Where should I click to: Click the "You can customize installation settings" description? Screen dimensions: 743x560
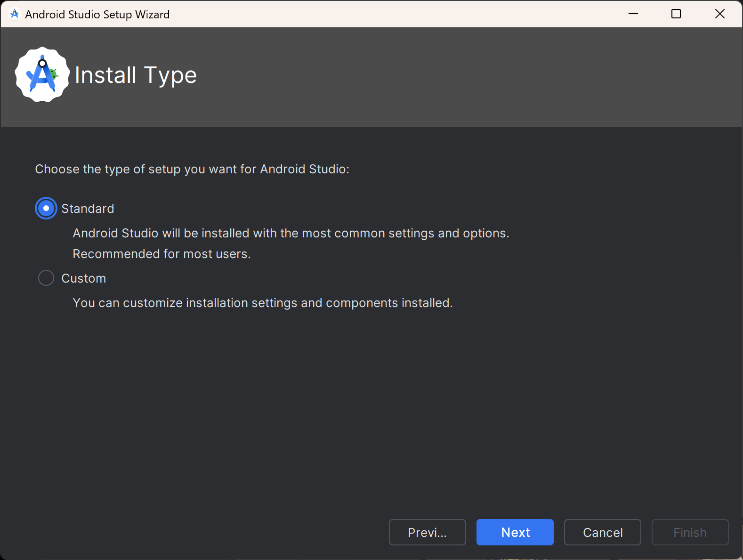[262, 303]
